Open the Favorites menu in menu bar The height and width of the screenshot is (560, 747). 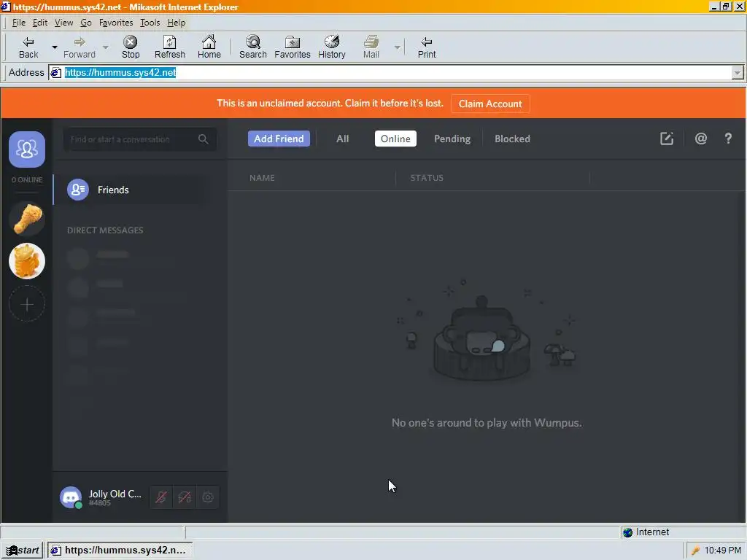point(116,23)
